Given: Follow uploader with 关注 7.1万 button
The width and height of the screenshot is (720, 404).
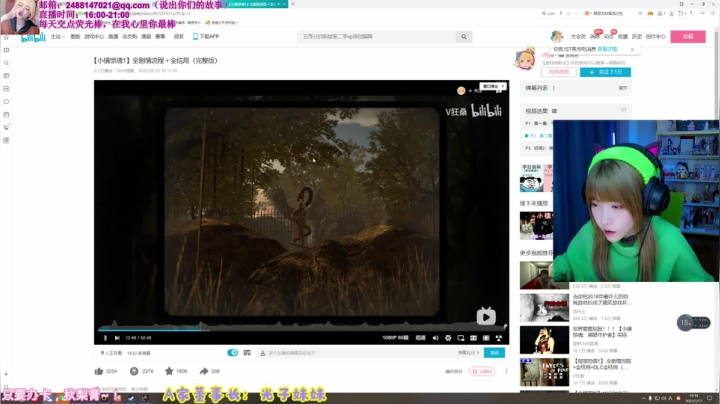Looking at the screenshot, I should click(x=605, y=72).
